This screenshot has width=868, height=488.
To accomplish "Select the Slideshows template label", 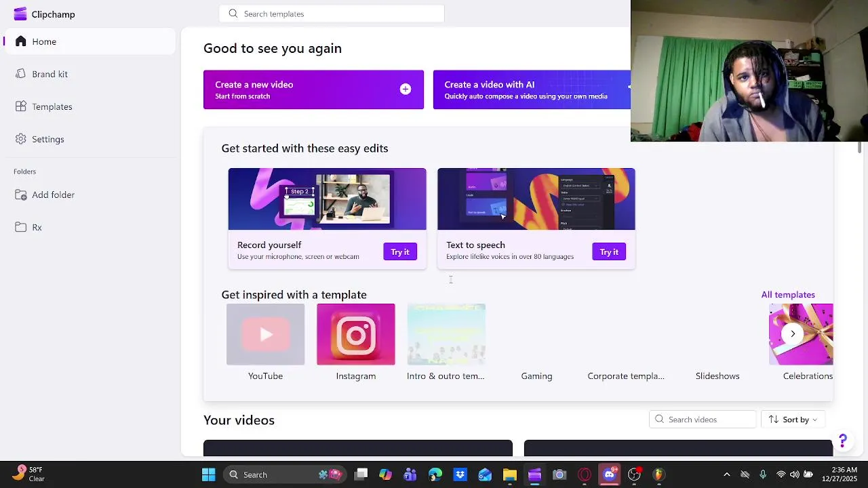I will click(717, 376).
